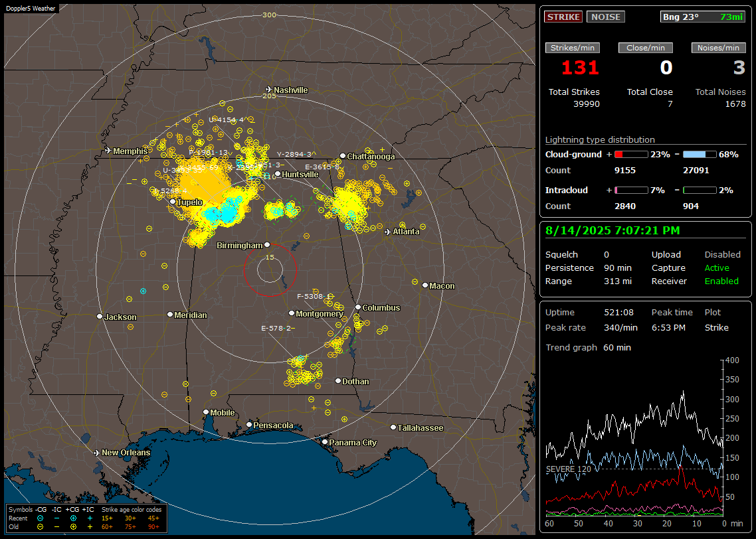The image size is (756, 539).
Task: Click the Tupelo city dot
Action: click(x=173, y=202)
